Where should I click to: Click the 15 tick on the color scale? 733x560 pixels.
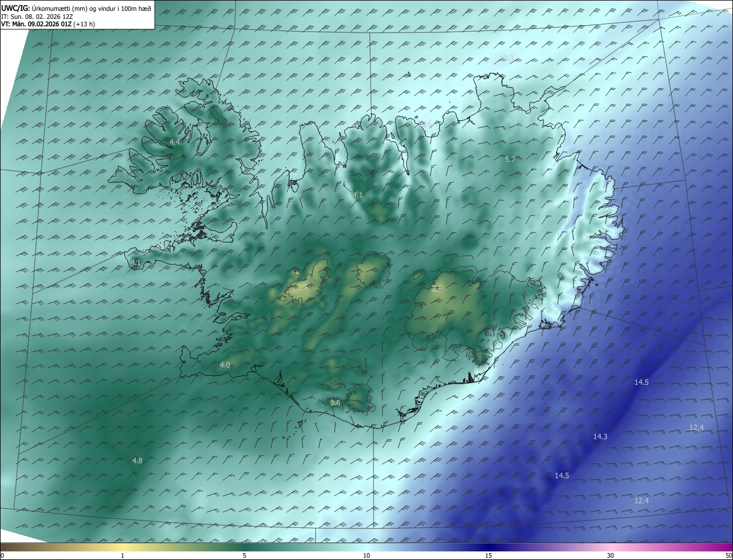(488, 556)
